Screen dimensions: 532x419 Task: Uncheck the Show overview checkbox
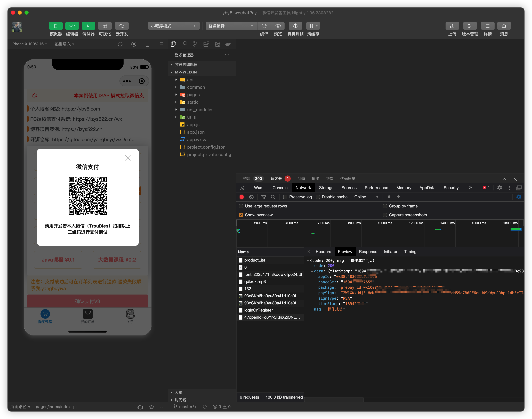(241, 215)
